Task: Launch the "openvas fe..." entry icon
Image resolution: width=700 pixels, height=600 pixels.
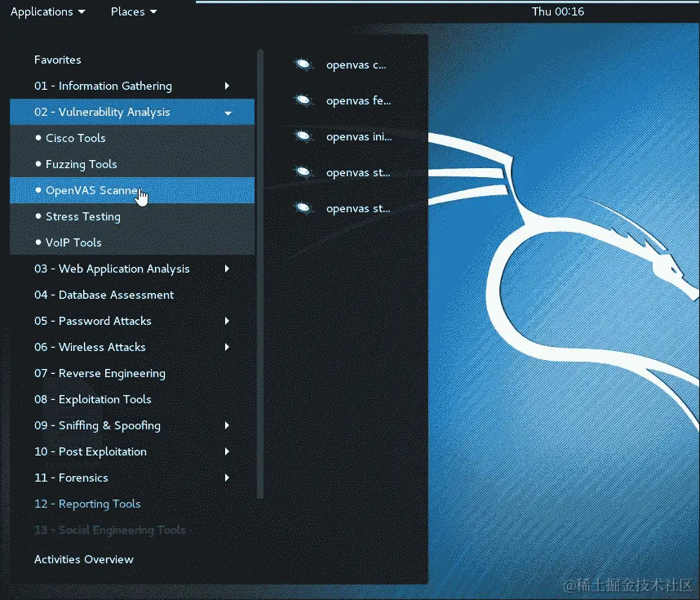Action: point(303,100)
